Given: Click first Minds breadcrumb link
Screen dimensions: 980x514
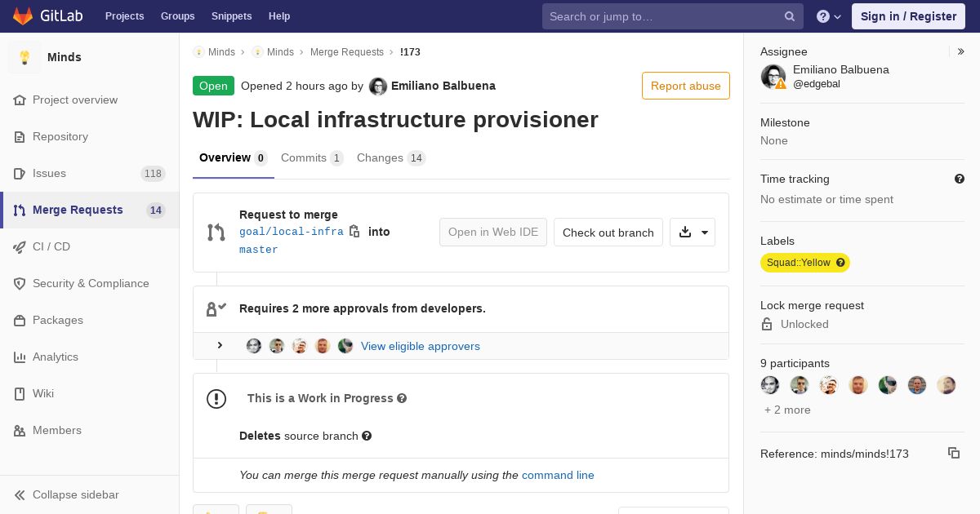Looking at the screenshot, I should click(x=214, y=52).
